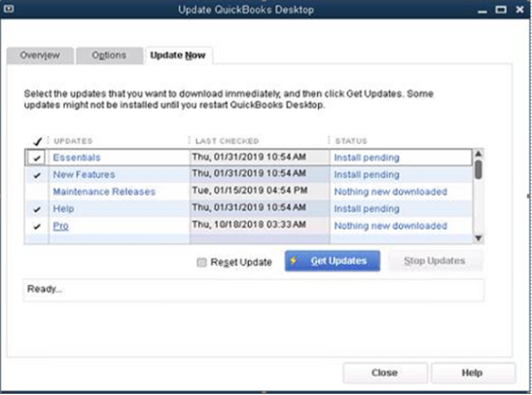Click the scroll down arrow of updates list
Viewport: 532px width, 395px height.
point(479,238)
